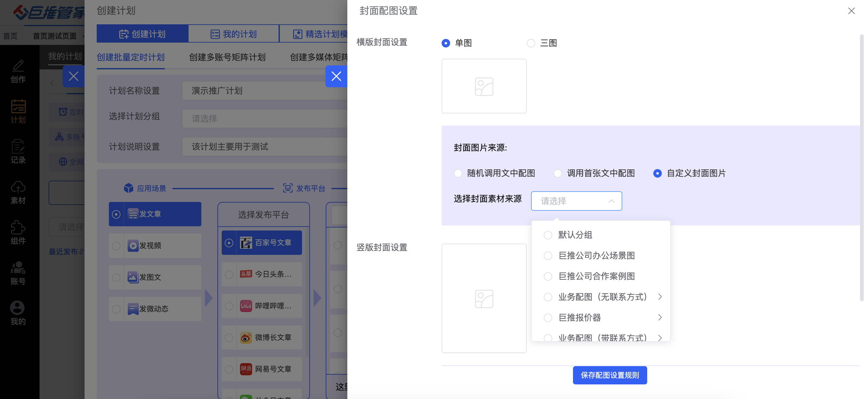
Task: Click the 账号 user icon in sidebar
Action: (x=18, y=268)
